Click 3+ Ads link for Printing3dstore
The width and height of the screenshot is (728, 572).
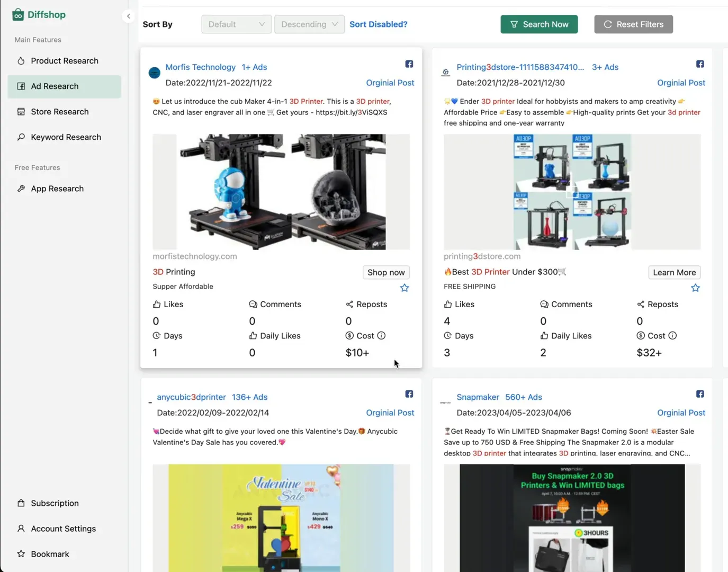pos(605,67)
